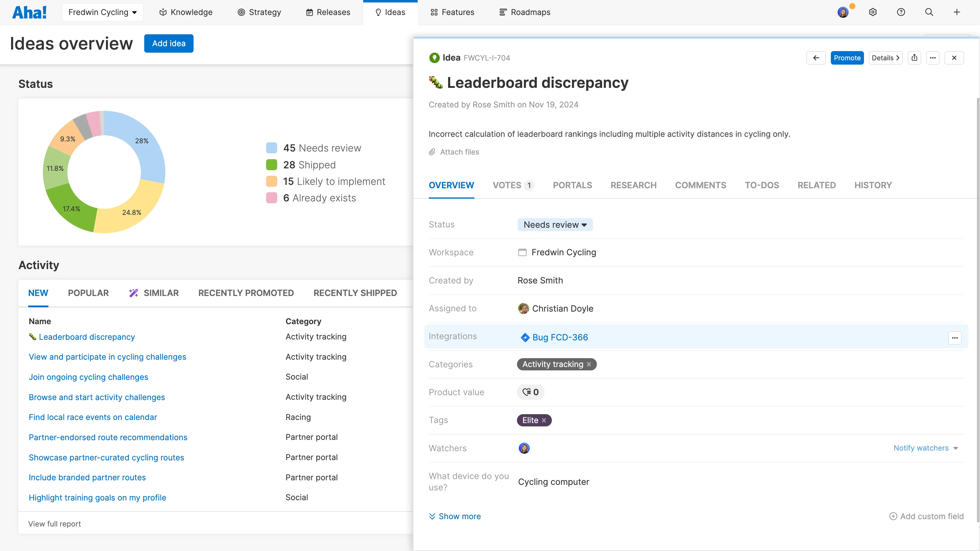
Task: Open the share icon on the idea
Action: [915, 58]
